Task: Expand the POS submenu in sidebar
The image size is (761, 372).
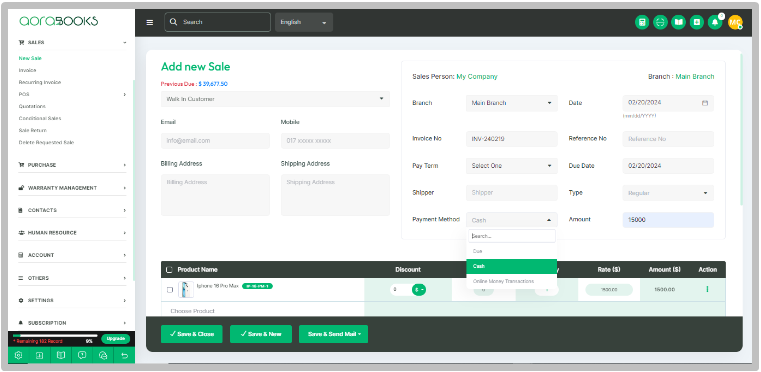Action: 72,94
